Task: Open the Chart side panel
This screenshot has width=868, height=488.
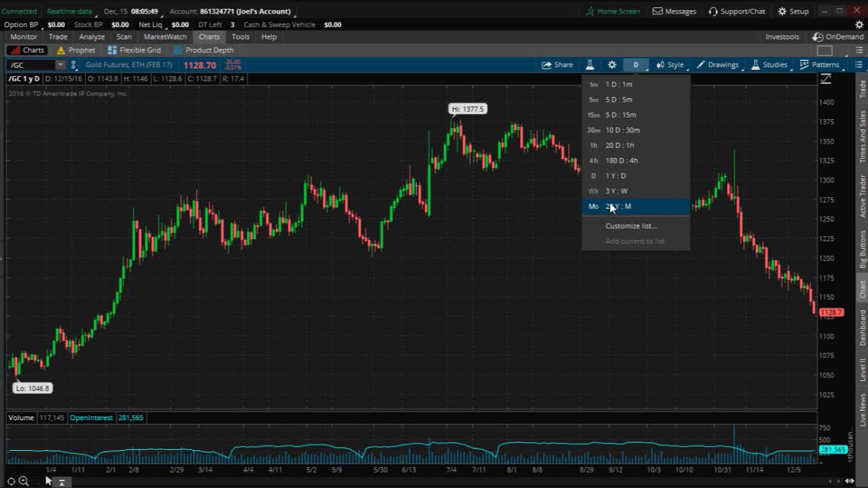Action: 863,289
